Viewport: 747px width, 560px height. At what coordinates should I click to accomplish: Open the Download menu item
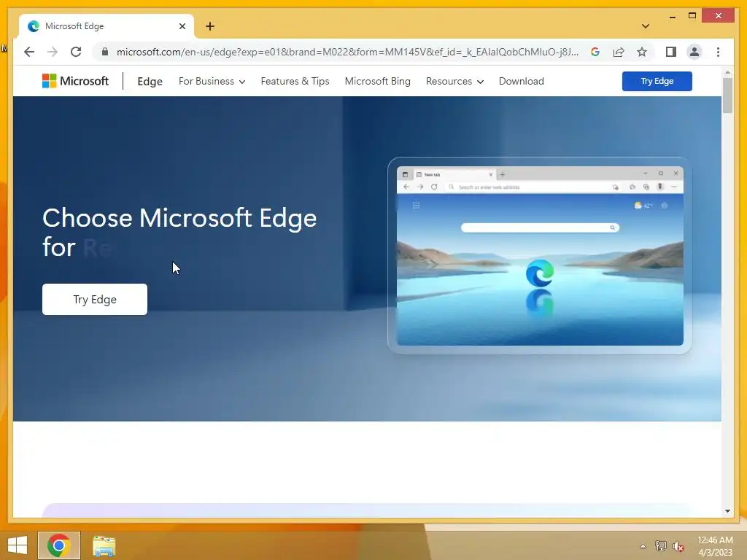click(x=521, y=82)
